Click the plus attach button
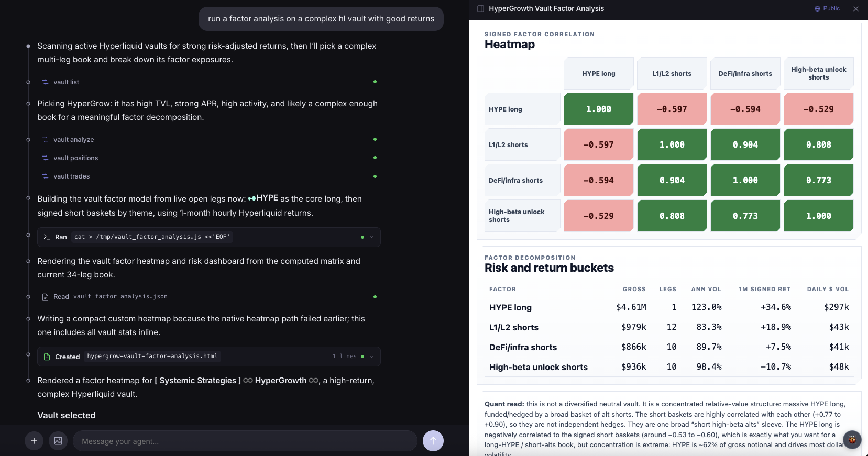The height and width of the screenshot is (456, 868). click(34, 441)
